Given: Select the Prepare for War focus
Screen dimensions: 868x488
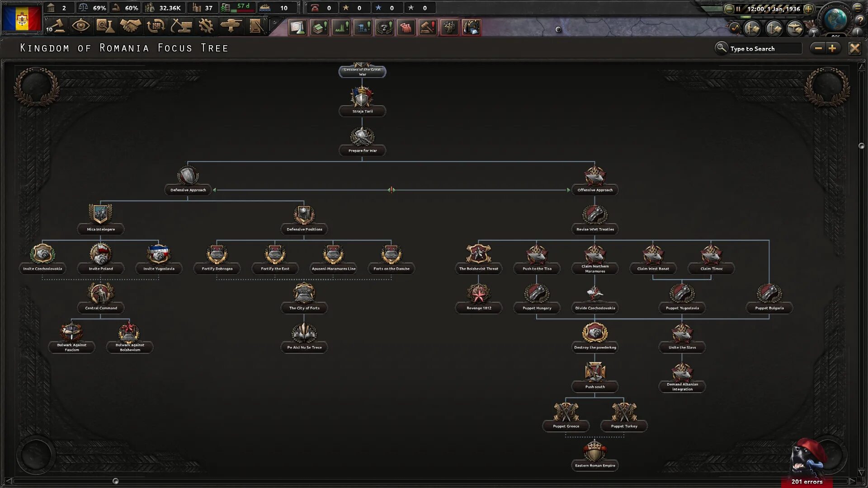Looking at the screenshot, I should point(362,142).
